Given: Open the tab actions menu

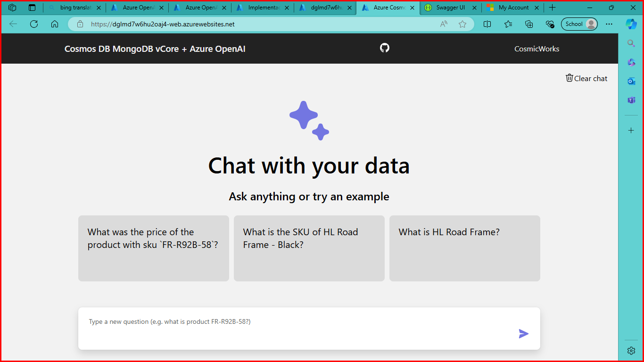Looking at the screenshot, I should pos(32,8).
